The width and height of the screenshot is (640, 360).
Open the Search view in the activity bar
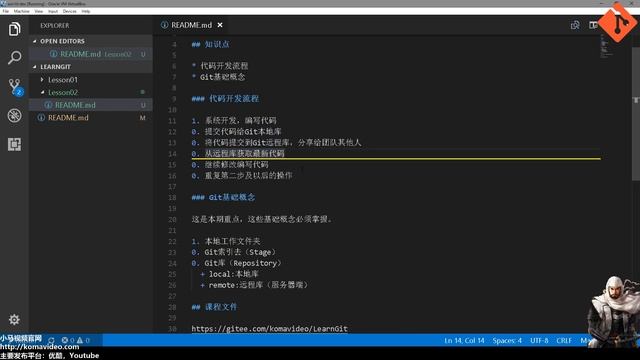coord(14,58)
